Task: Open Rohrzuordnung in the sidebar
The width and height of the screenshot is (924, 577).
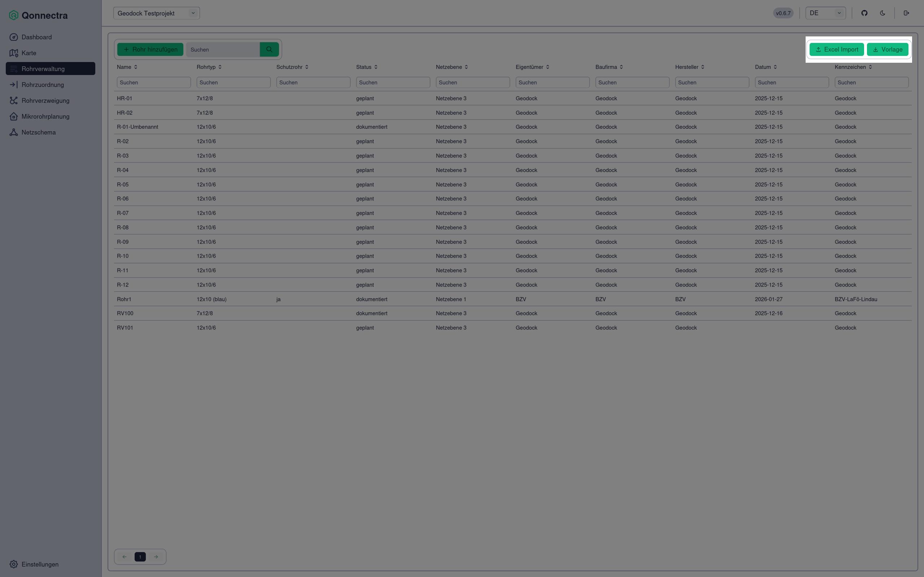Action: 42,84
